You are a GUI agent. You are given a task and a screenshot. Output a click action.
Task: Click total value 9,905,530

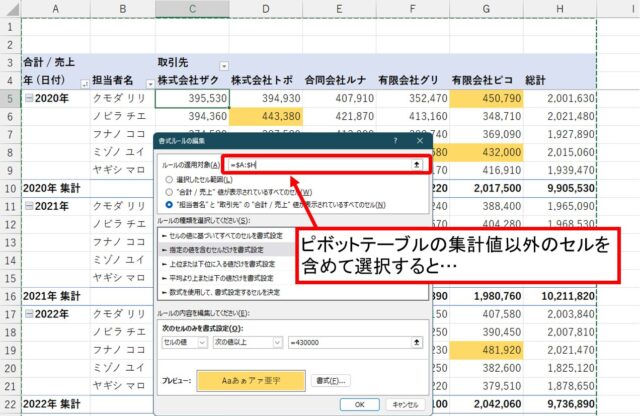571,188
